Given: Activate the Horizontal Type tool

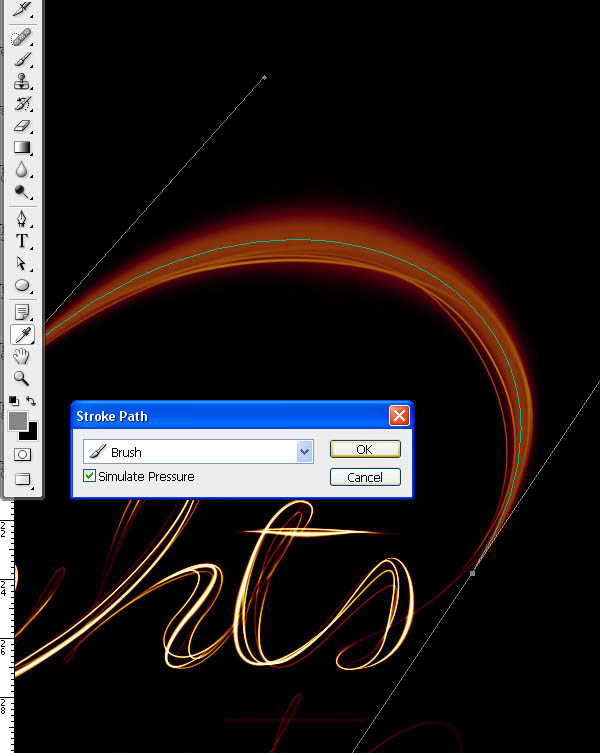Looking at the screenshot, I should pyautogui.click(x=21, y=241).
